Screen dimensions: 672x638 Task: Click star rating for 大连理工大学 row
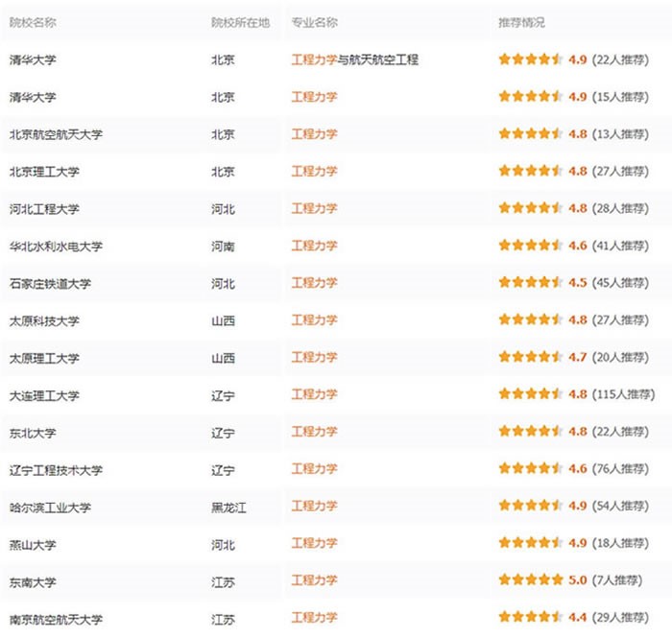530,394
